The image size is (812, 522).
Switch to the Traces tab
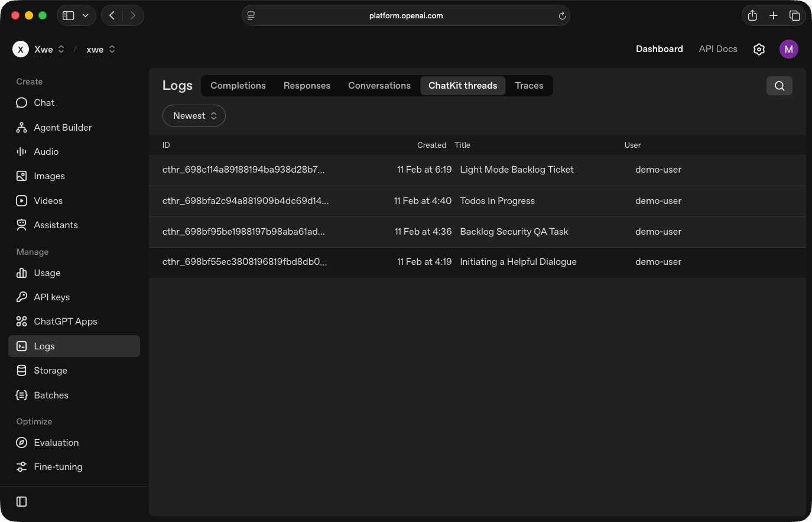click(528, 85)
